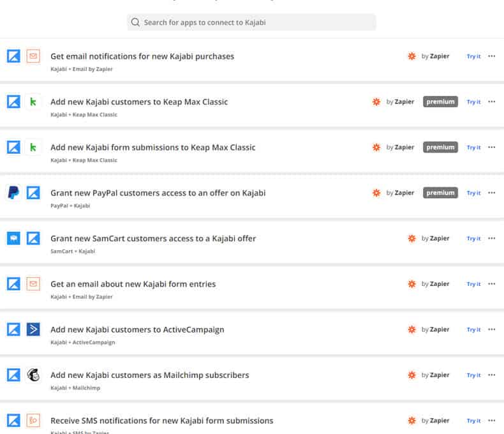Screen dimensions: 504x434
Task: Click Kajabi icon in form entries email row
Action: pos(13,284)
